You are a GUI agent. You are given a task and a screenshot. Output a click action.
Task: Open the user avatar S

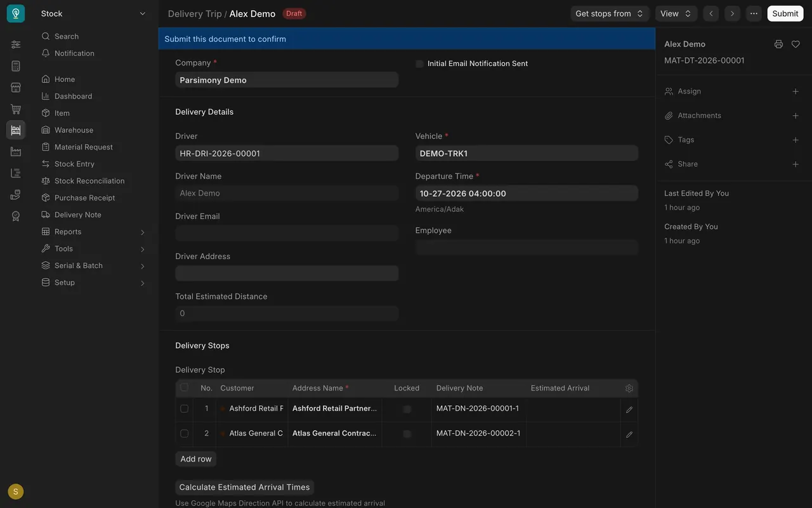tap(16, 491)
